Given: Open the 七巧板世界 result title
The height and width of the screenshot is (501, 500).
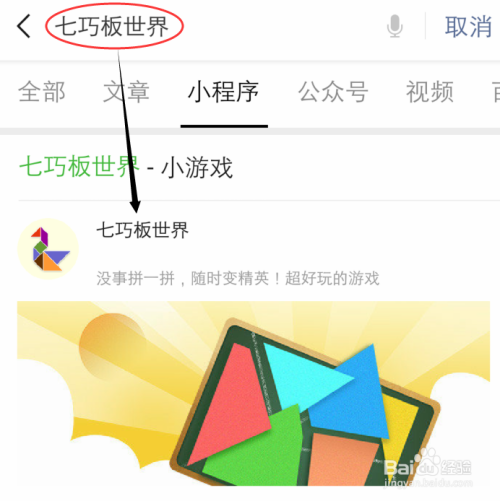Looking at the screenshot, I should click(x=142, y=230).
